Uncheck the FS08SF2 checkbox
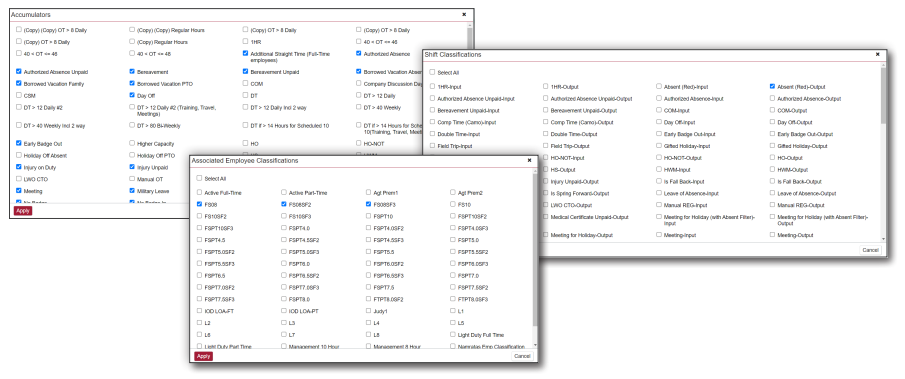This screenshot has width=905, height=379. [x=284, y=204]
